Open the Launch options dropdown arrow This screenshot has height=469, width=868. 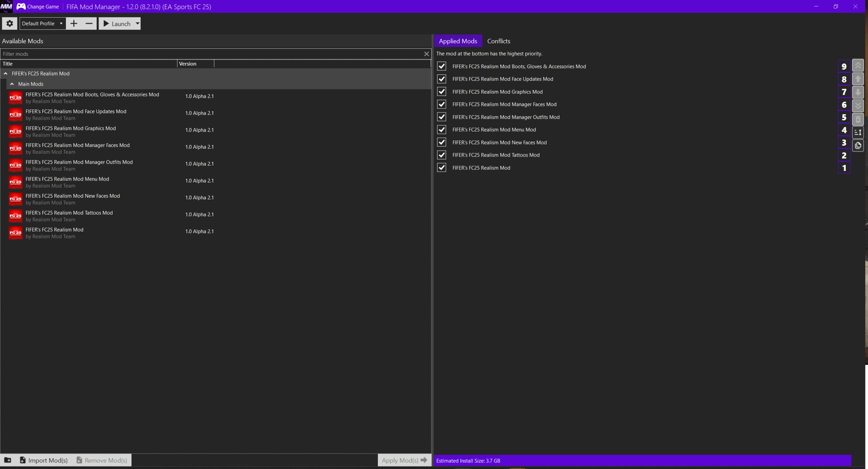138,24
